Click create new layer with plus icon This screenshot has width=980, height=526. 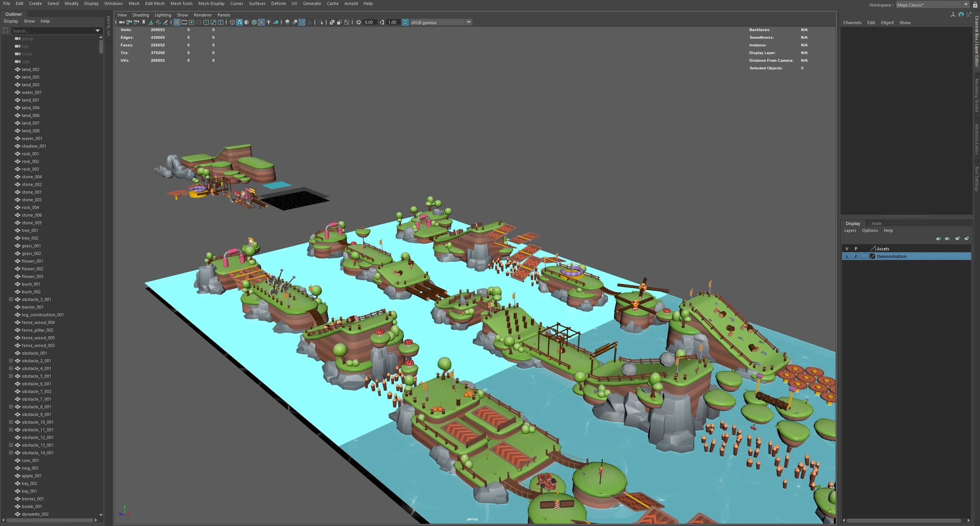coord(957,238)
